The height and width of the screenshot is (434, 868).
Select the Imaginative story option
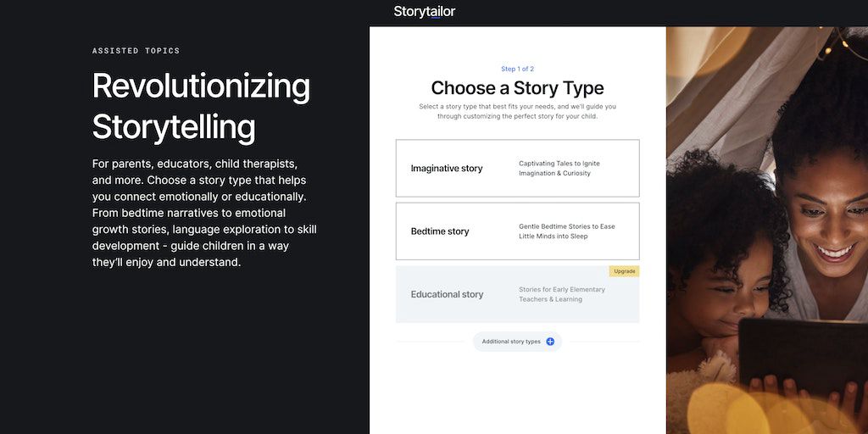447,169
